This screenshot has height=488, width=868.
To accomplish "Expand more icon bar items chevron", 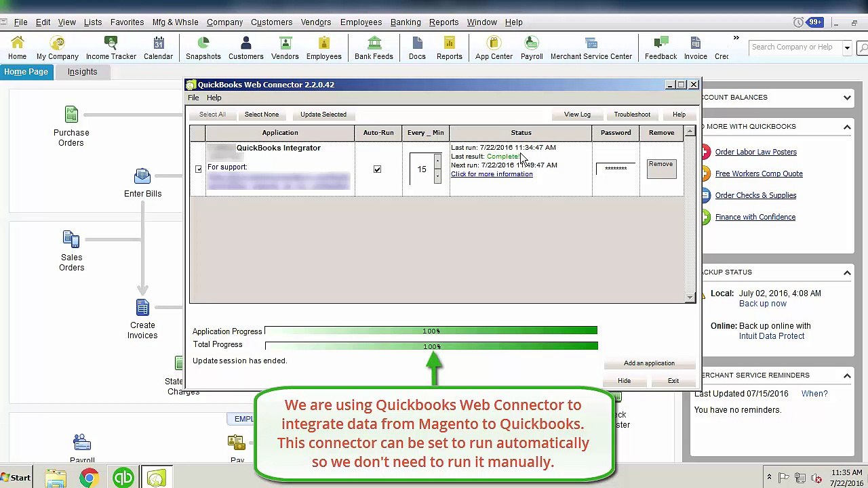I will 736,38.
